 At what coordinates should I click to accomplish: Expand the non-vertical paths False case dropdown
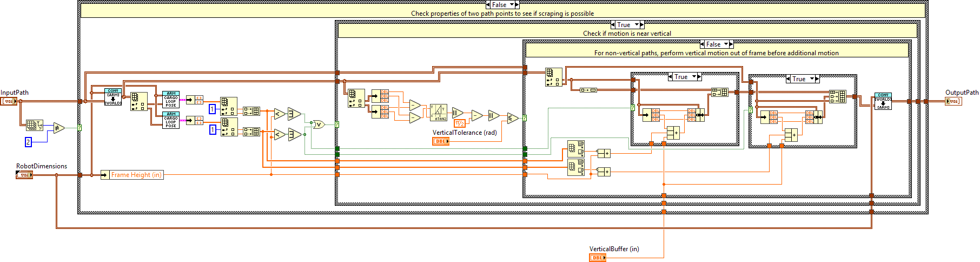(x=726, y=44)
